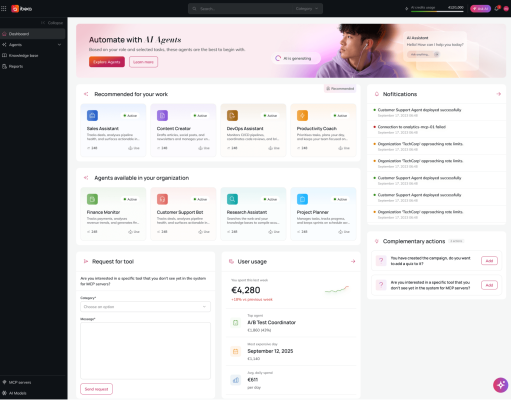Click the calendar icon beside September 12, 2025

click(235, 351)
